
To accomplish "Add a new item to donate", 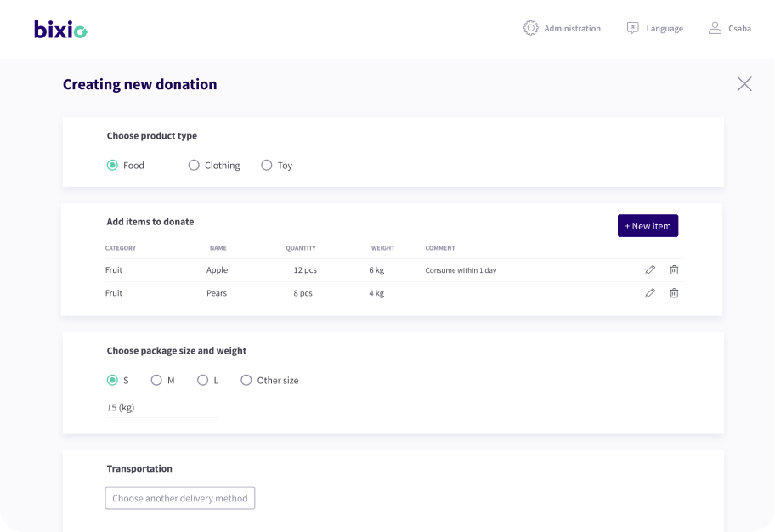I will point(648,226).
